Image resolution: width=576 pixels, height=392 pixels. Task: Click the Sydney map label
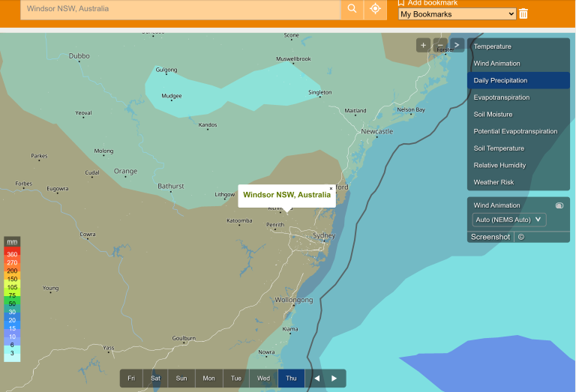coord(324,235)
